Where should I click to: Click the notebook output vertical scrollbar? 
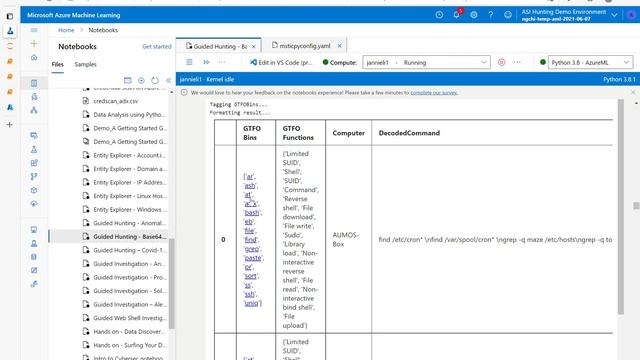point(620,207)
